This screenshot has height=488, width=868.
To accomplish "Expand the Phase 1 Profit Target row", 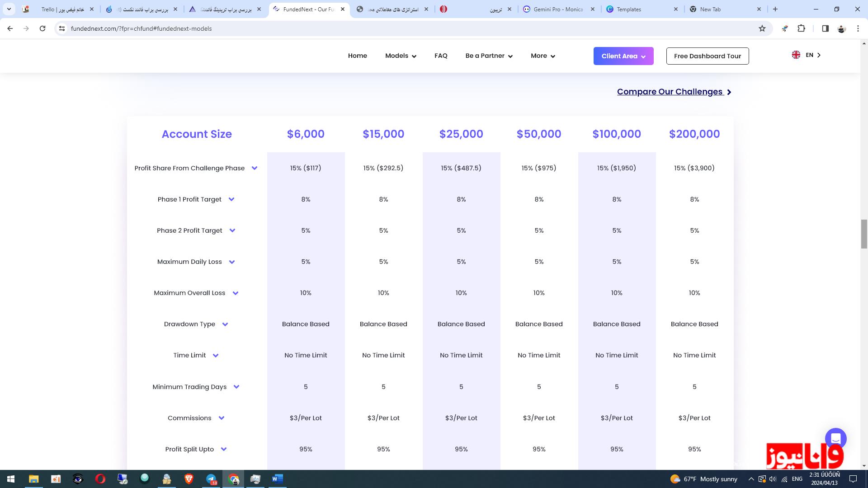I will 231,199.
